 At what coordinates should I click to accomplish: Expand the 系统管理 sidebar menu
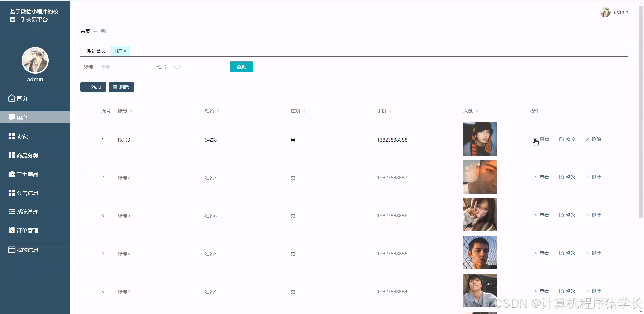[x=35, y=212]
